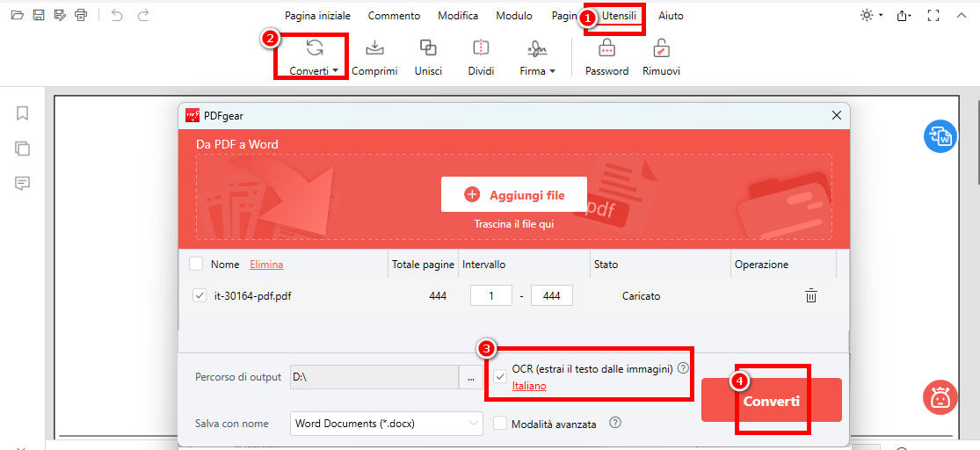
Task: Switch to the Utensili tab
Action: click(618, 16)
